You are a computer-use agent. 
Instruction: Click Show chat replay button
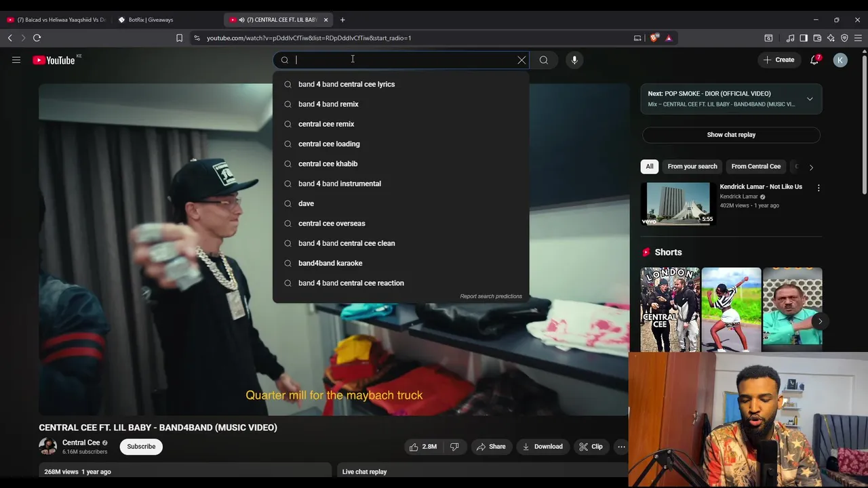731,135
